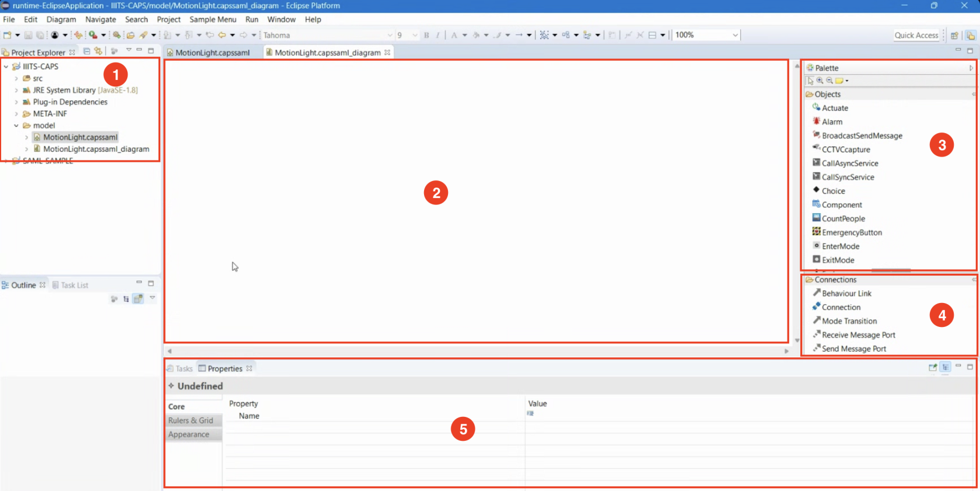This screenshot has width=980, height=491.
Task: Open the Appearance properties section
Action: pyautogui.click(x=188, y=434)
